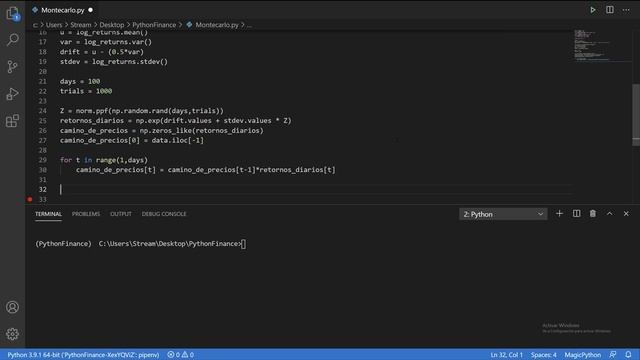Open Source Control view

click(x=13, y=67)
